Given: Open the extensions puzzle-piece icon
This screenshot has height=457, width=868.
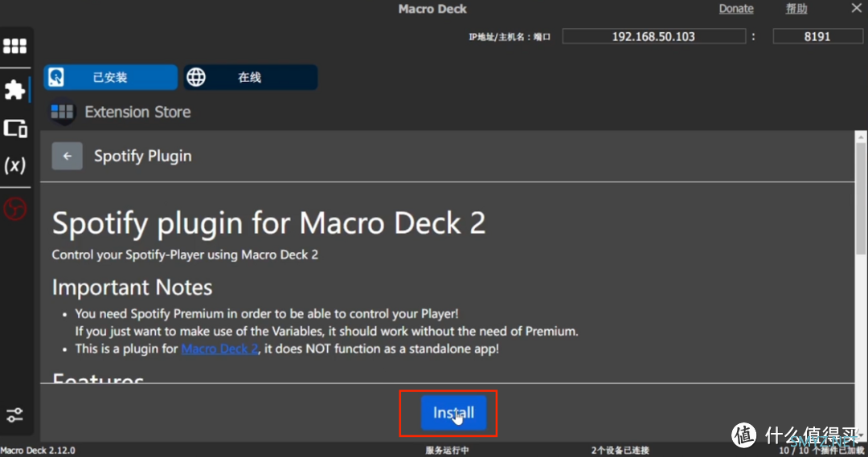Looking at the screenshot, I should (x=15, y=89).
